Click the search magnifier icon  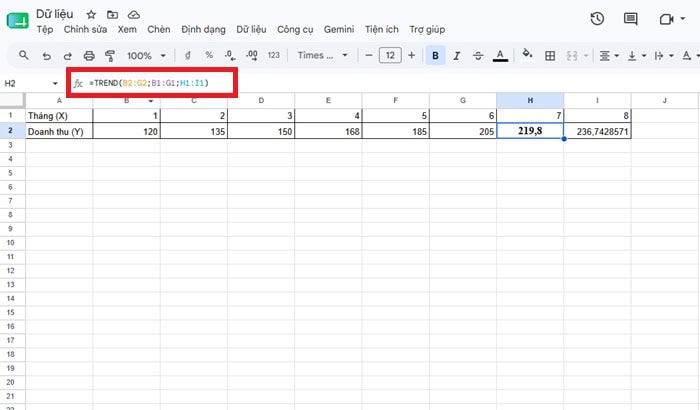24,55
